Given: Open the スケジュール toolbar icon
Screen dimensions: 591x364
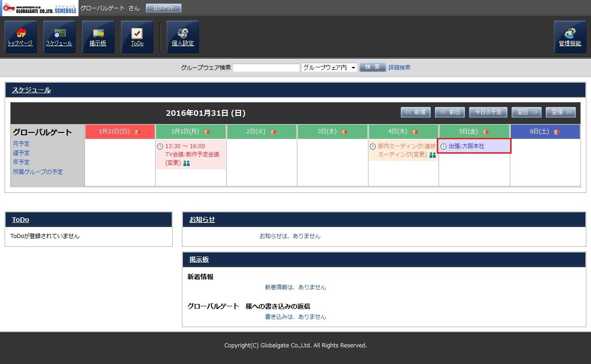Looking at the screenshot, I should click(59, 37).
